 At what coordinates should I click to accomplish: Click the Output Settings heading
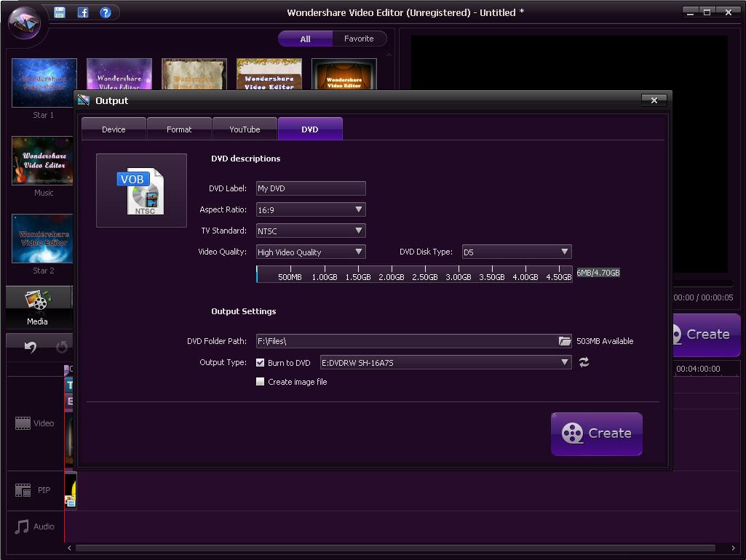(244, 311)
